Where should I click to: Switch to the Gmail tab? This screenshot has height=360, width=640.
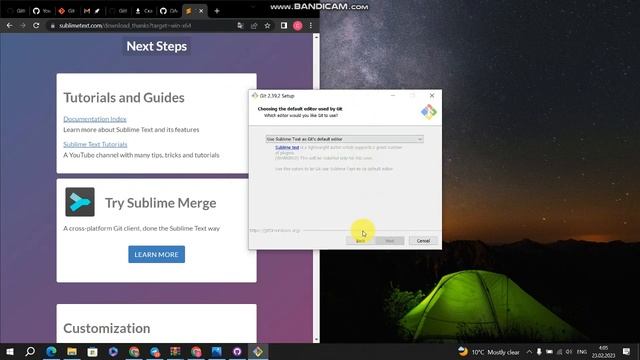[92, 11]
